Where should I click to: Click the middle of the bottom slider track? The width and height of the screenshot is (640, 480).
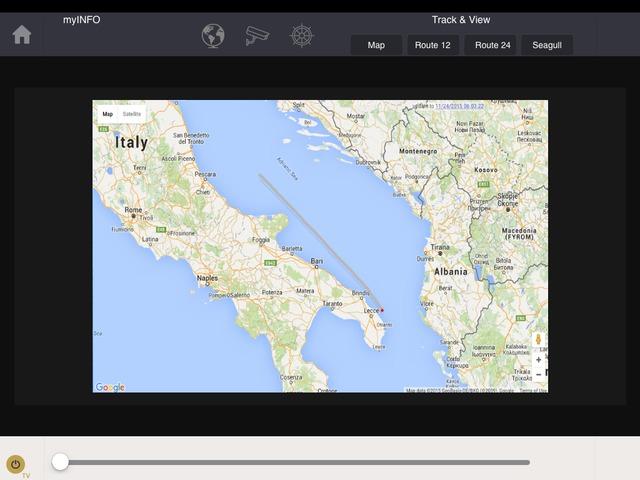point(295,462)
